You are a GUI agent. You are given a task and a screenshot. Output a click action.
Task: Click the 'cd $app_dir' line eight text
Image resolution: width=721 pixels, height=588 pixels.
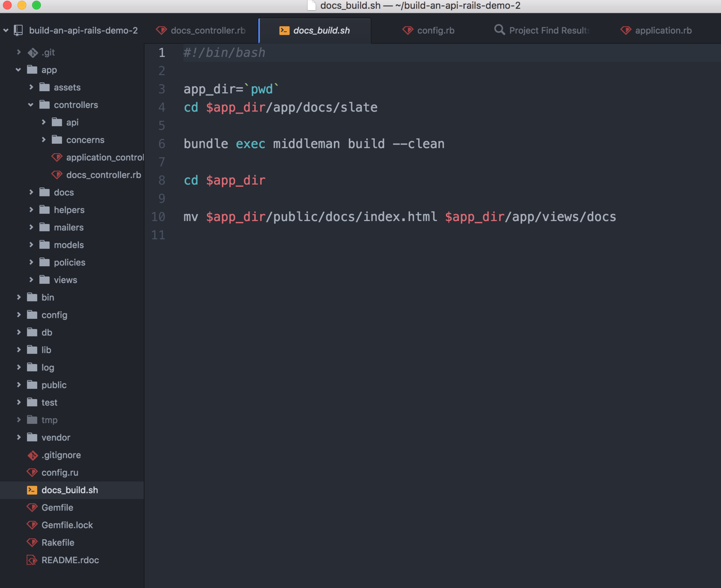pyautogui.click(x=224, y=180)
